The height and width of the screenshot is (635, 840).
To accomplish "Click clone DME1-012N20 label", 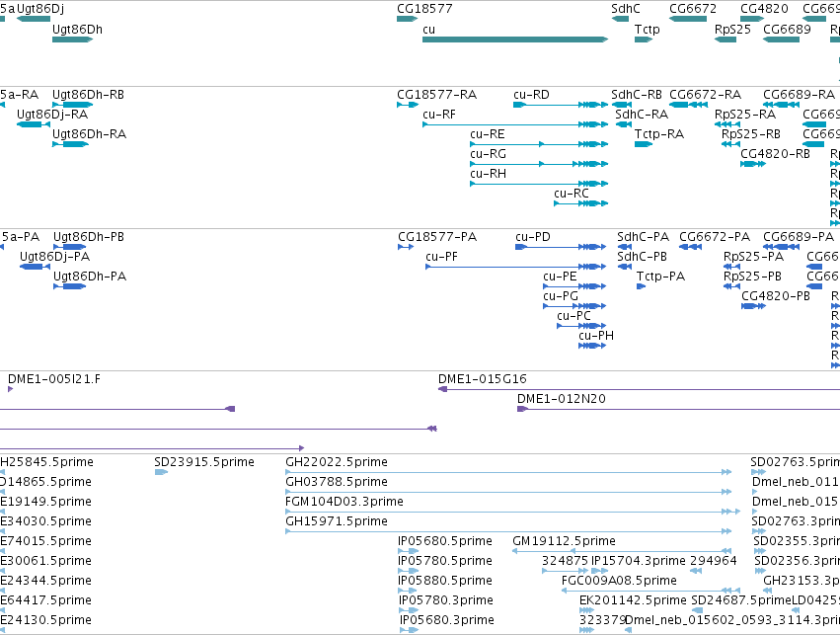I will 561,399.
